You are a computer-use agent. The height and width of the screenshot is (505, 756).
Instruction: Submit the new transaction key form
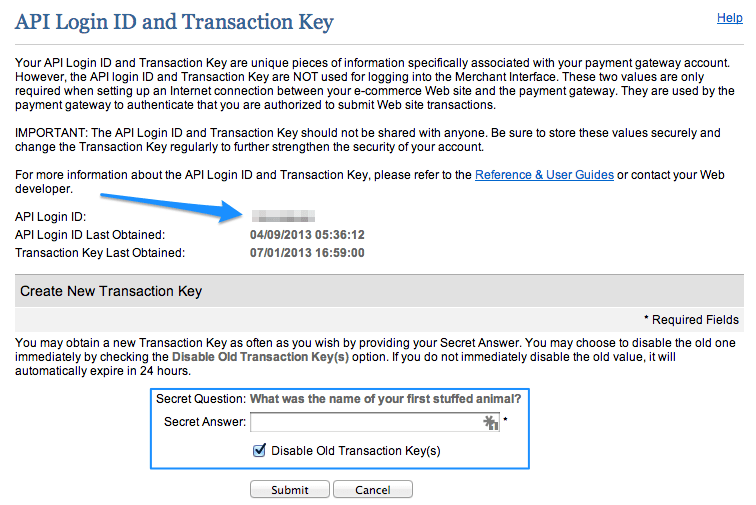(x=290, y=490)
